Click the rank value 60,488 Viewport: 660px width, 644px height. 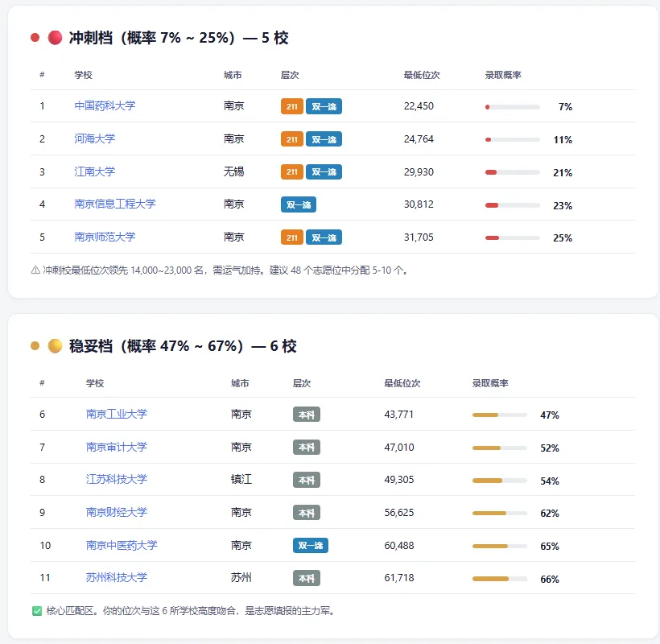tap(399, 546)
